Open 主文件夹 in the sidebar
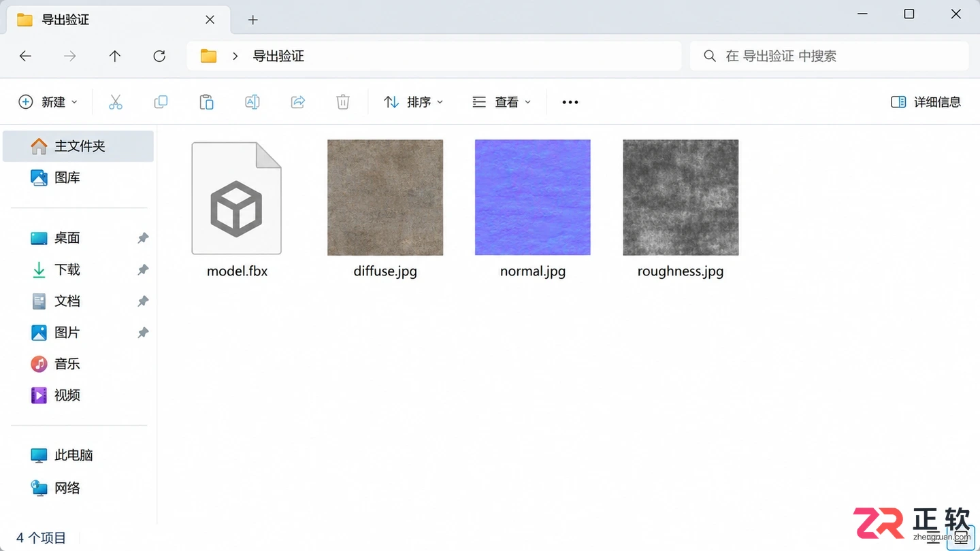 point(78,146)
